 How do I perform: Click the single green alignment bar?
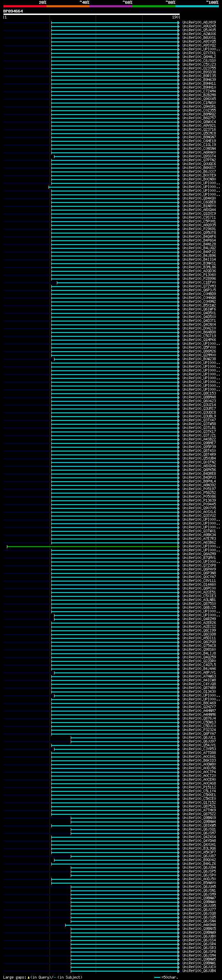93,547
